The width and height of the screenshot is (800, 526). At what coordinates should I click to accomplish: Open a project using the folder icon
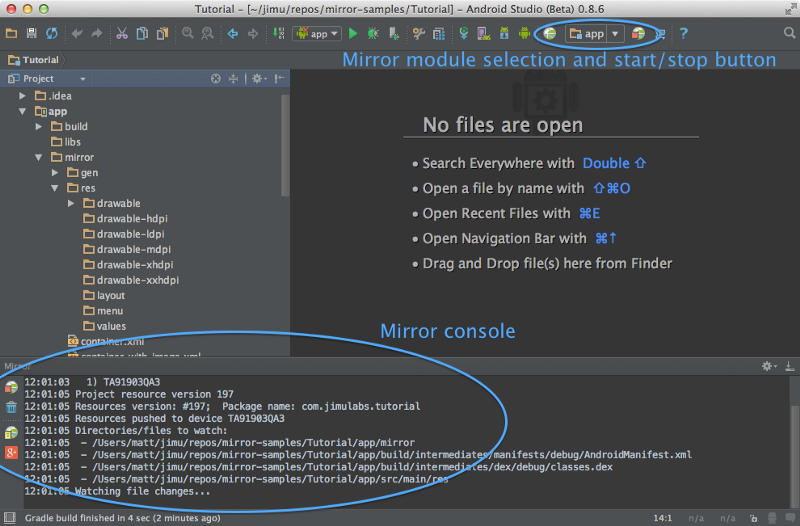coord(11,34)
